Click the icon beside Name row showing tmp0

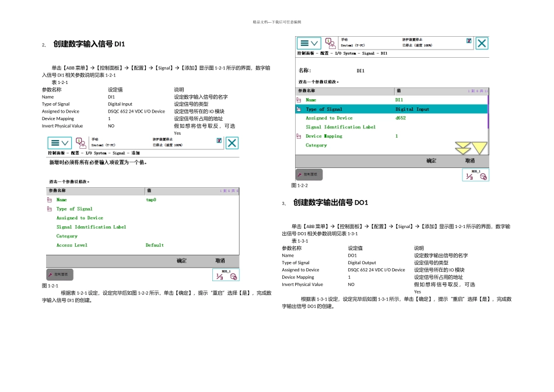point(50,199)
